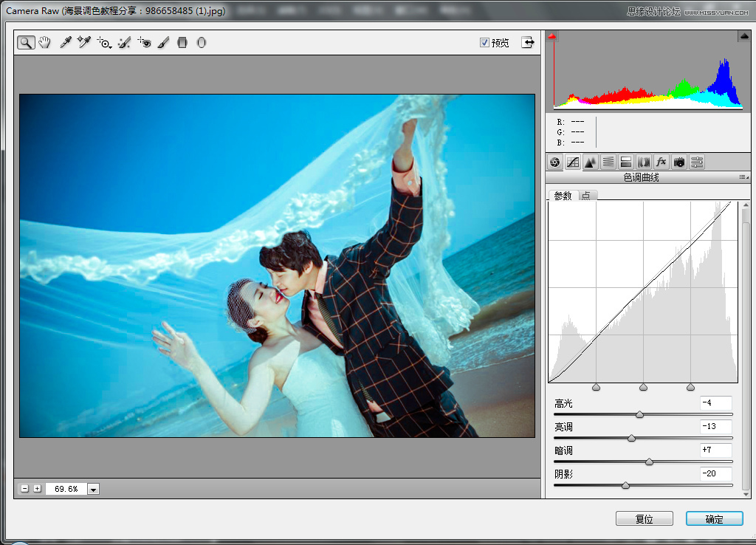Select the Adjustment Brush tool
The image size is (756, 545).
pyautogui.click(x=163, y=43)
